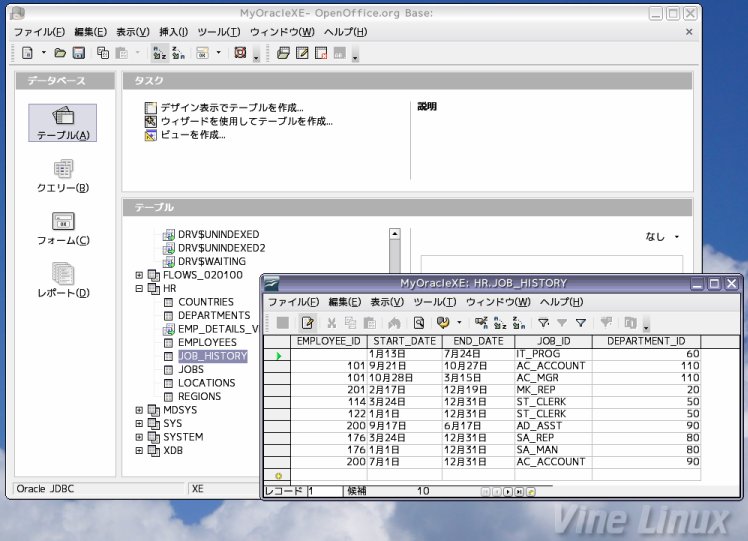Screen dimensions: 748x541
Task: Open ウィンドウ menu in the JOB_HISTORY window
Action: (x=498, y=302)
